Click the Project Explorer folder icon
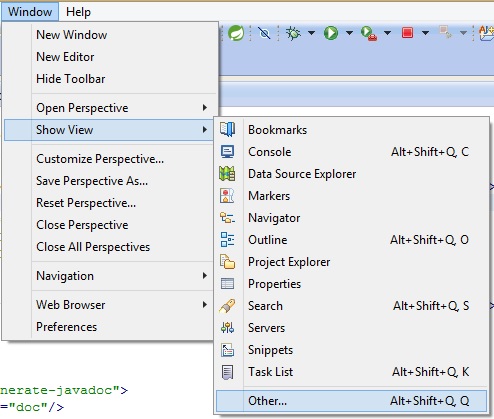Screen dimensions: 494x419 click(227, 262)
